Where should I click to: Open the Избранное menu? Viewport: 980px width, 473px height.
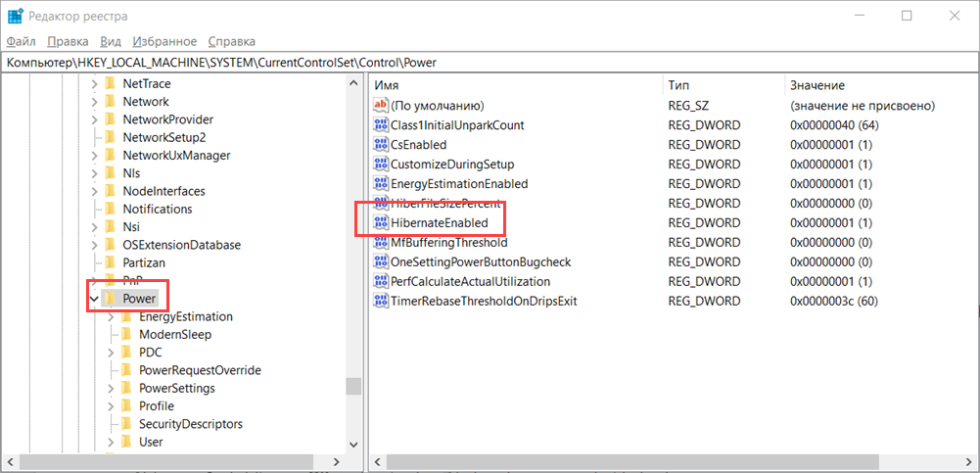pos(165,42)
